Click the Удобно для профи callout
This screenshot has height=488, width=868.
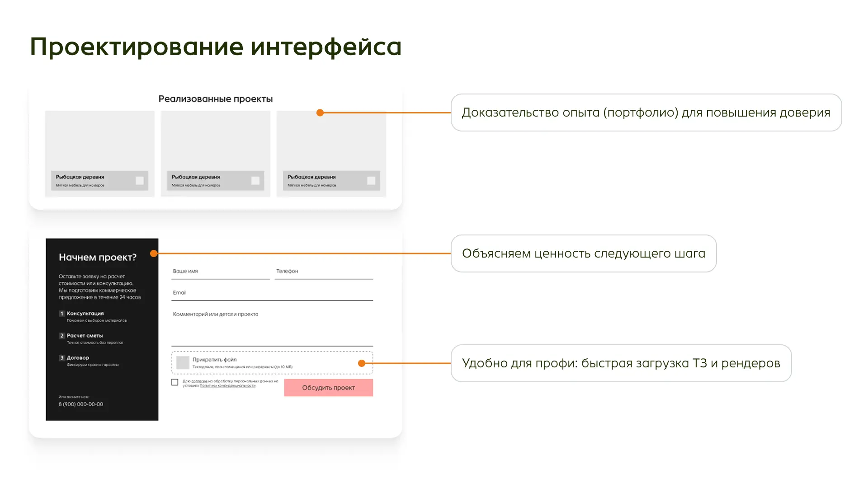coord(621,363)
